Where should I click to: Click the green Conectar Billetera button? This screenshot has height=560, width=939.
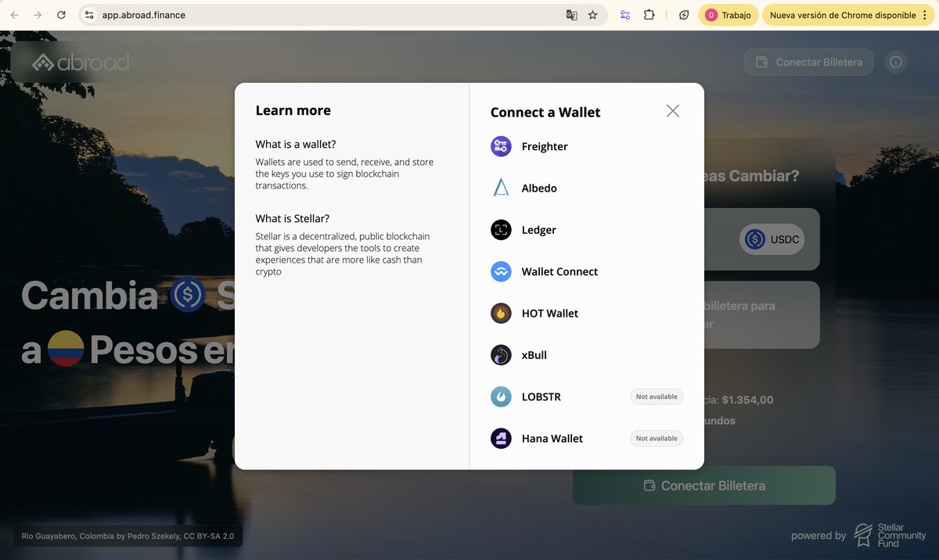(x=704, y=486)
